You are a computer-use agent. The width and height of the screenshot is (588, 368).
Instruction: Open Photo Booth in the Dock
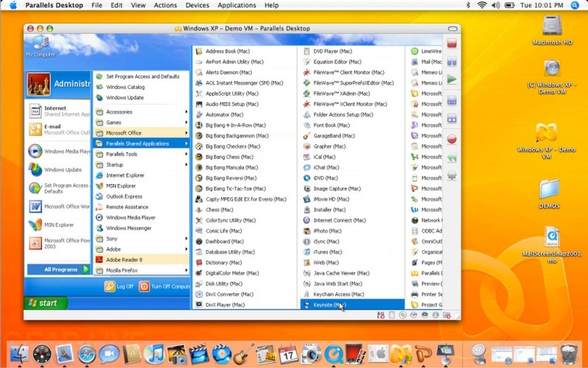354,353
